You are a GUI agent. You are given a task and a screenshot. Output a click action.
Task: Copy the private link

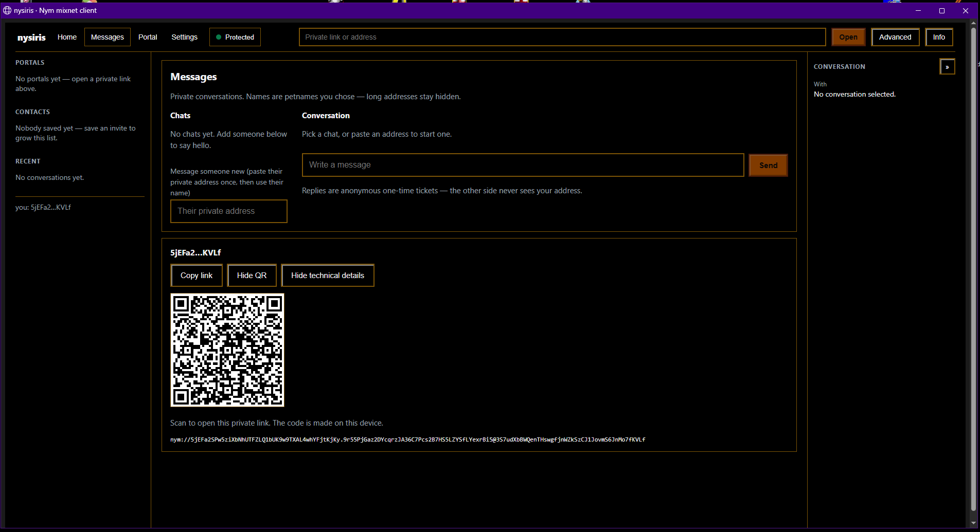point(197,276)
